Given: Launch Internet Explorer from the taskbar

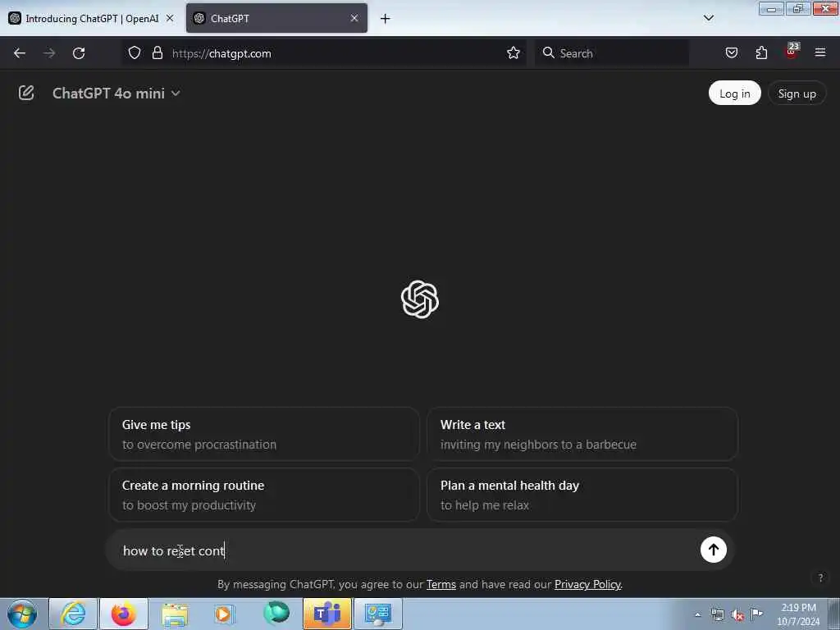Looking at the screenshot, I should click(73, 614).
